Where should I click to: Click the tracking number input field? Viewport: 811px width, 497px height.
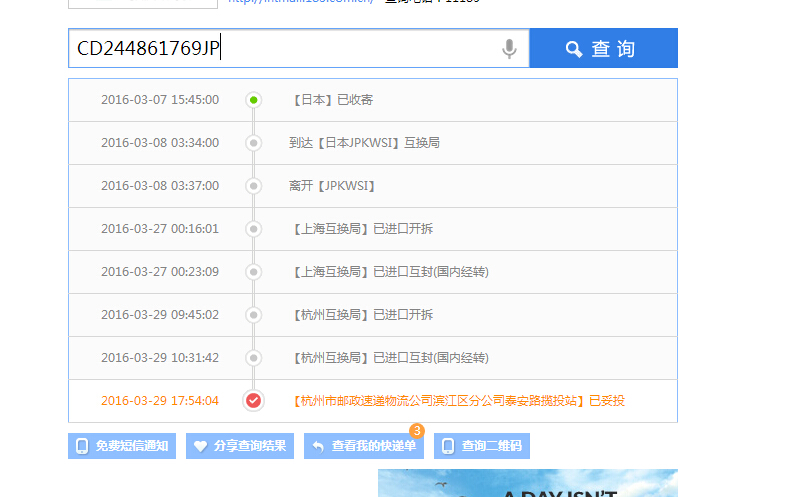point(298,48)
